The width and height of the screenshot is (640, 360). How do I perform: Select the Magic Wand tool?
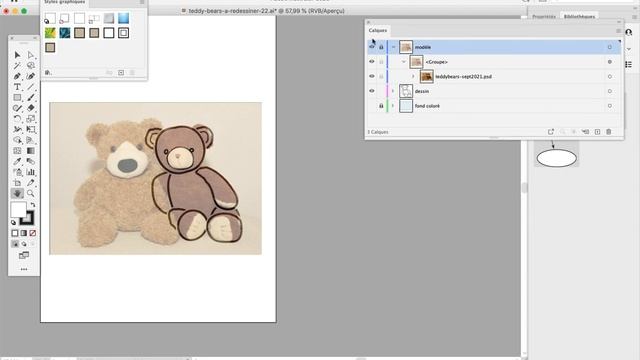pos(17,65)
